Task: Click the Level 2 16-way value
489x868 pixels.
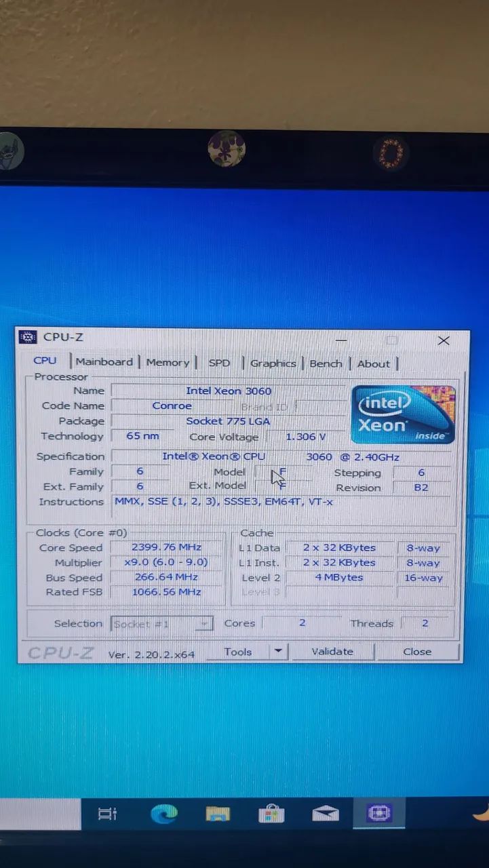Action: (423, 578)
